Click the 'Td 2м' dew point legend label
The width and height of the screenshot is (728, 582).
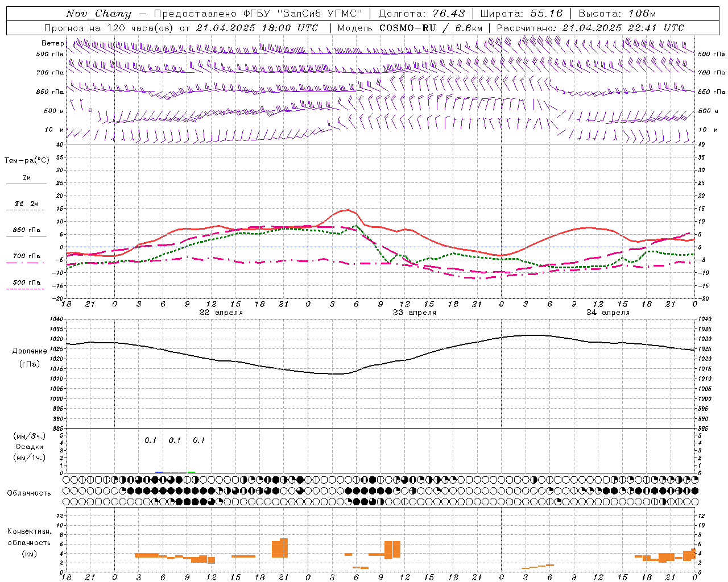pyautogui.click(x=27, y=203)
